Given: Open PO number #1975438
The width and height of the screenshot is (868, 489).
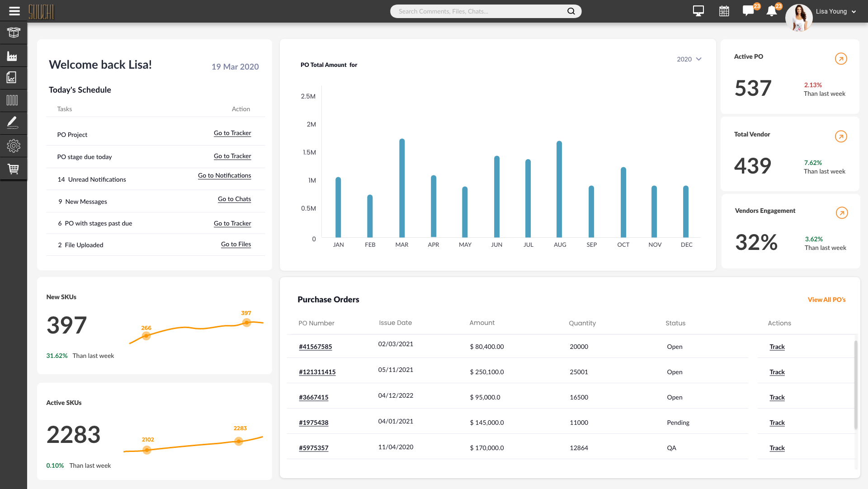Looking at the screenshot, I should [313, 423].
